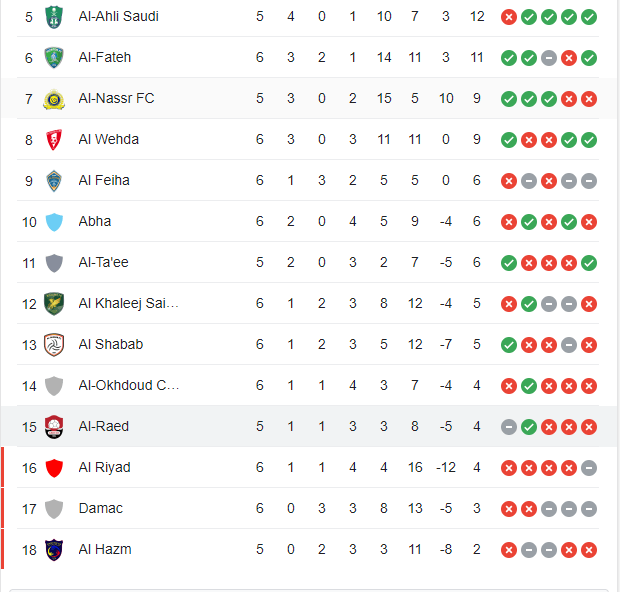Open the Abha team page

click(95, 221)
